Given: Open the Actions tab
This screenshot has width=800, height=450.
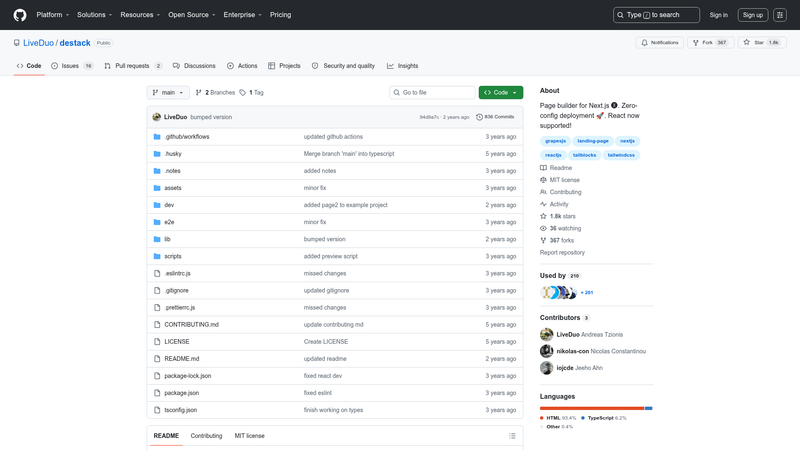Looking at the screenshot, I should 242,66.
